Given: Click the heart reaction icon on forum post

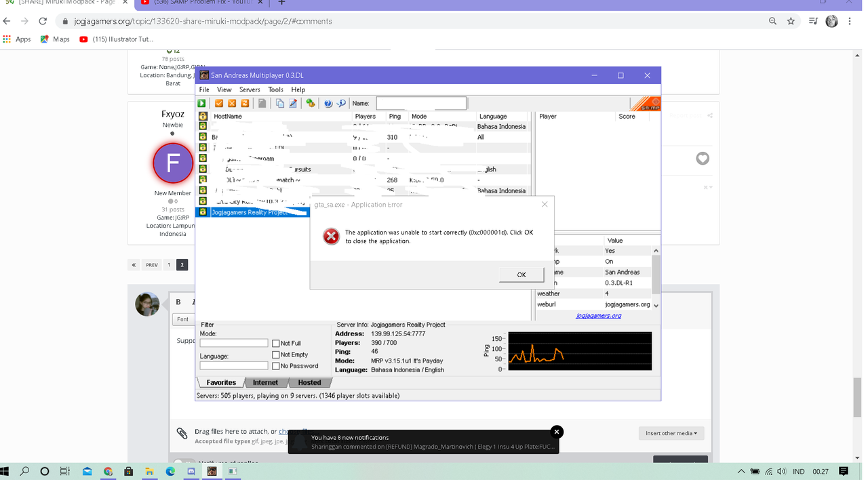Looking at the screenshot, I should [703, 159].
